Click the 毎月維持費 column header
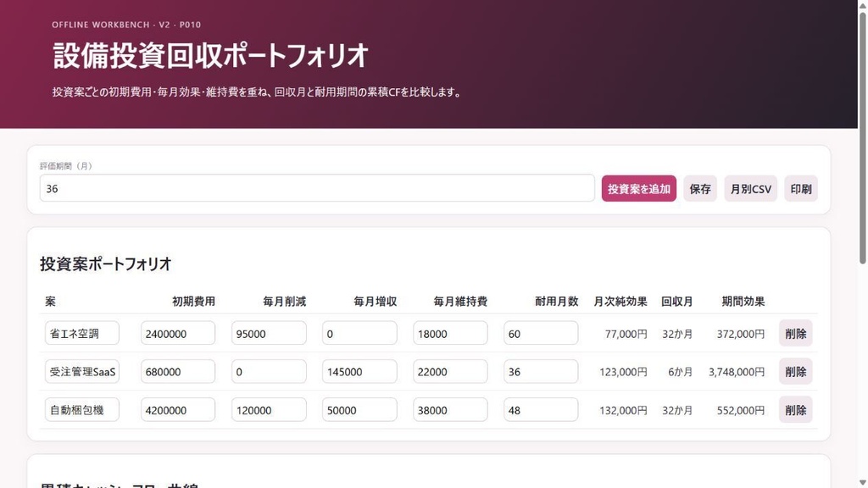Screen dimensions: 868x488 [x=460, y=302]
